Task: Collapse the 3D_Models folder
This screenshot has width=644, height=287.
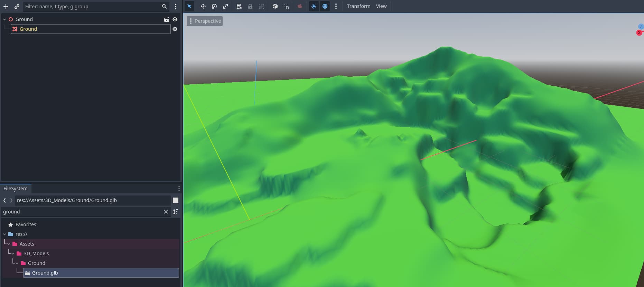Action: [13, 253]
